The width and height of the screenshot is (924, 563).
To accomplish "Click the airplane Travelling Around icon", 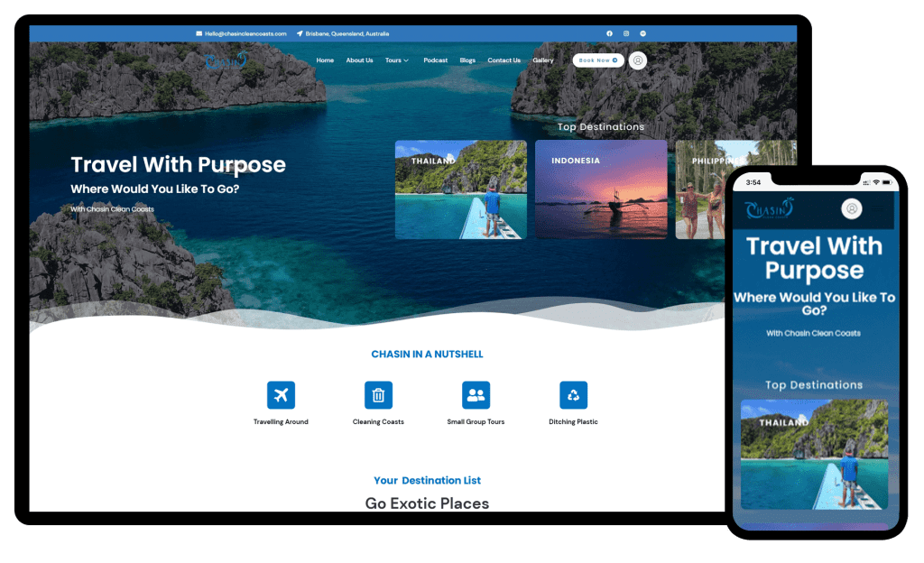I will tap(281, 395).
